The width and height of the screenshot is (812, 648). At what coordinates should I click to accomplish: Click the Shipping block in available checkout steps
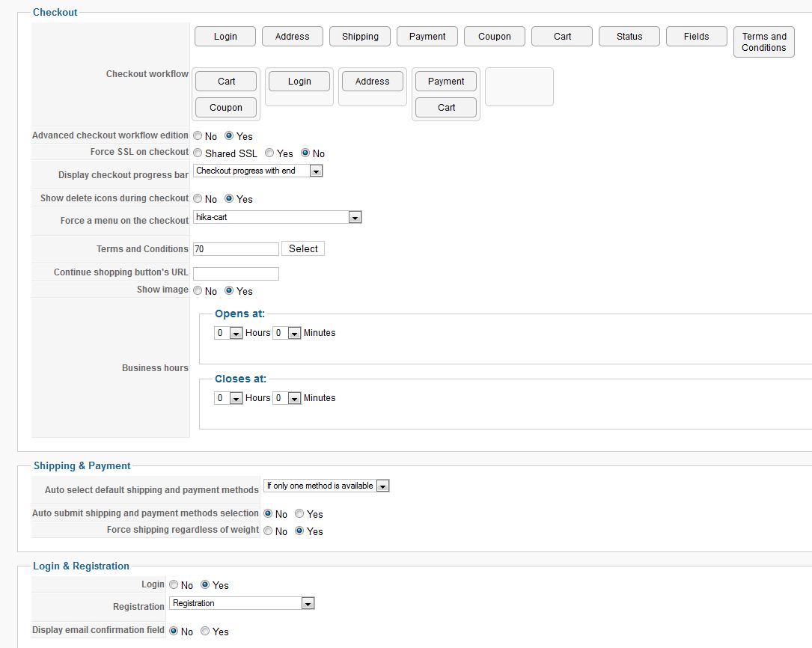360,37
